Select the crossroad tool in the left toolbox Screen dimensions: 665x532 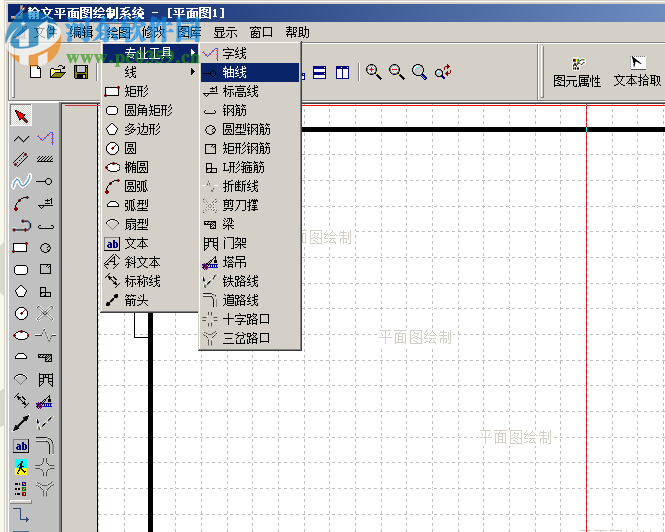(x=45, y=467)
